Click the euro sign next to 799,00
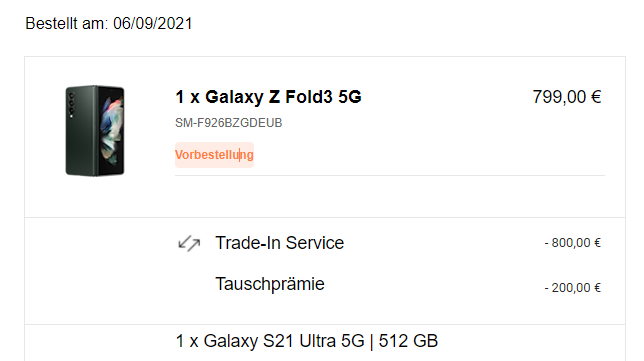 (x=596, y=97)
